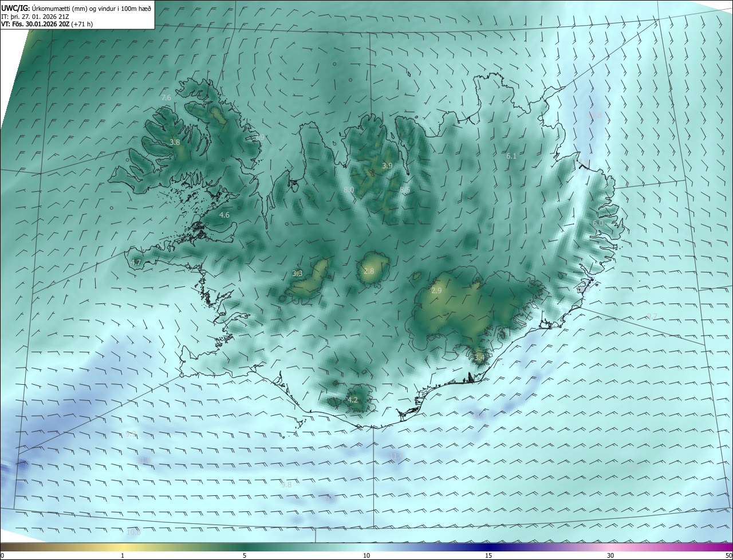Click the 2.8 value on the glacier

point(369,271)
